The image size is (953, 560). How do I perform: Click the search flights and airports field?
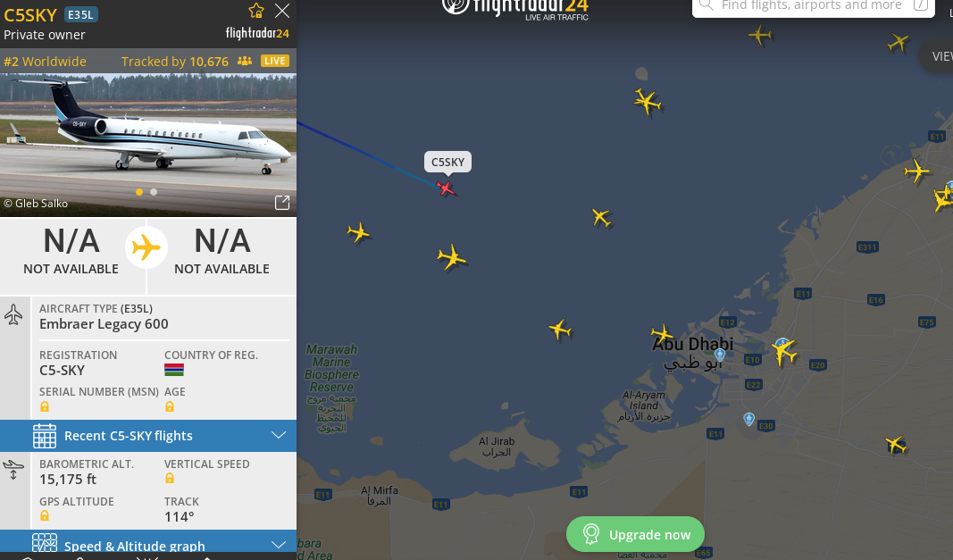[x=813, y=6]
